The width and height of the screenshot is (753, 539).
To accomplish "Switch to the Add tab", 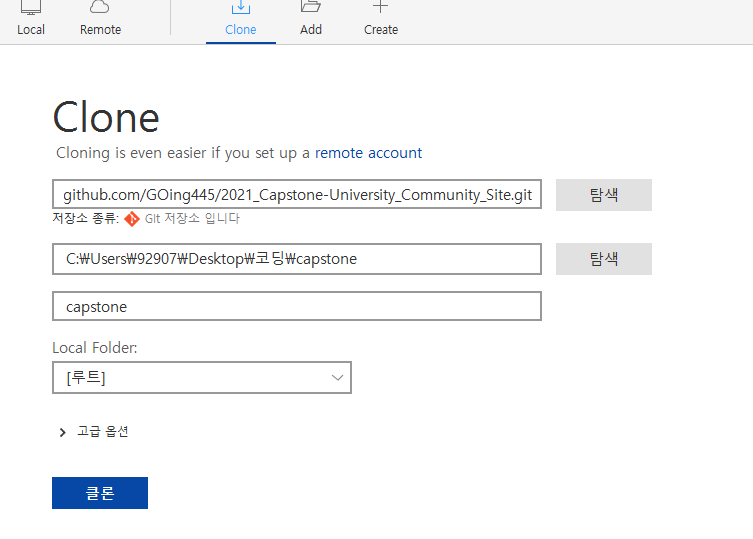I will [311, 20].
